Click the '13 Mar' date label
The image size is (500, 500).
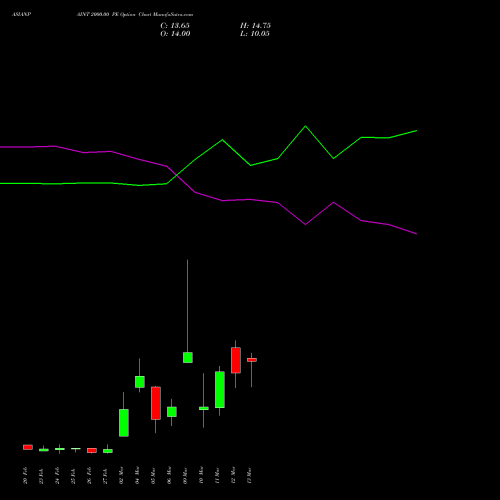(249, 475)
